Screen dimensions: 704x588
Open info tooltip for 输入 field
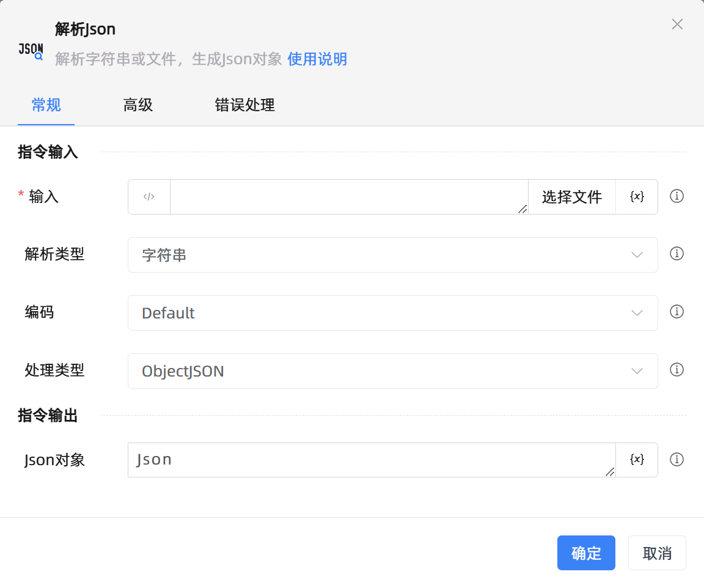(x=676, y=196)
